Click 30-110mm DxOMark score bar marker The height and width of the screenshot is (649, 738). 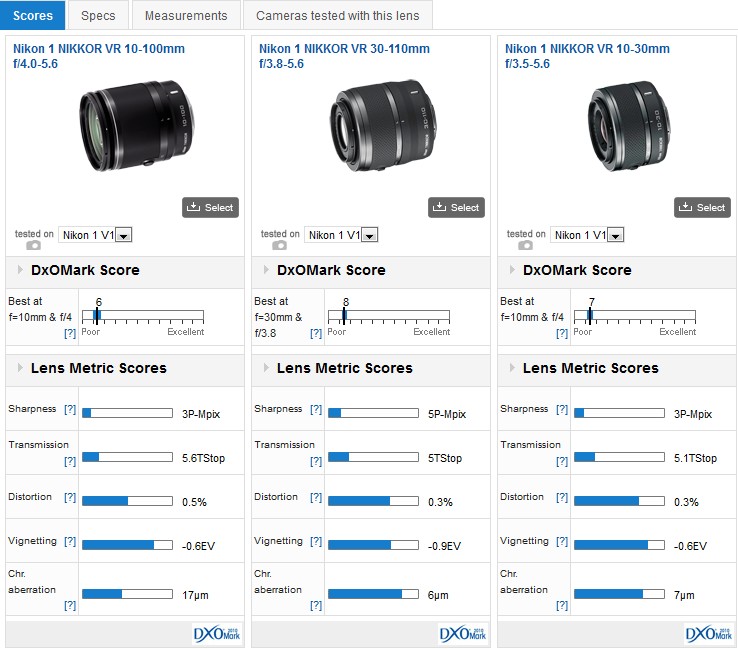tap(344, 315)
